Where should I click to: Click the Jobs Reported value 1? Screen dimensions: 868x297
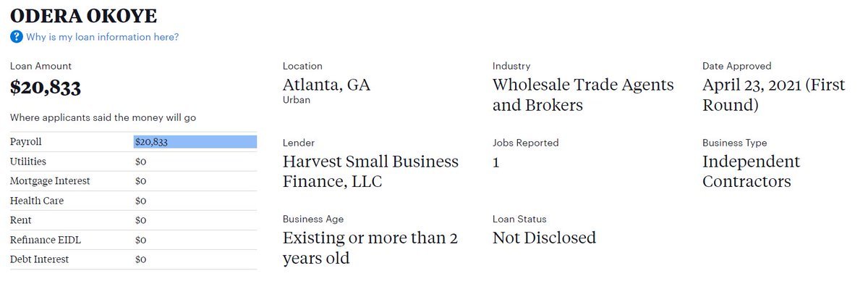(496, 162)
